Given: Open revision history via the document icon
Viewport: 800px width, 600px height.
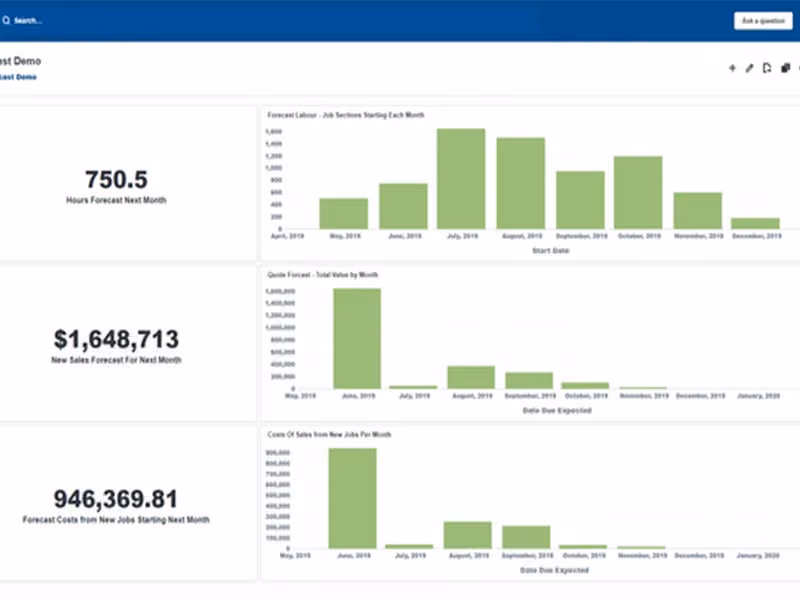Looking at the screenshot, I should pyautogui.click(x=766, y=68).
